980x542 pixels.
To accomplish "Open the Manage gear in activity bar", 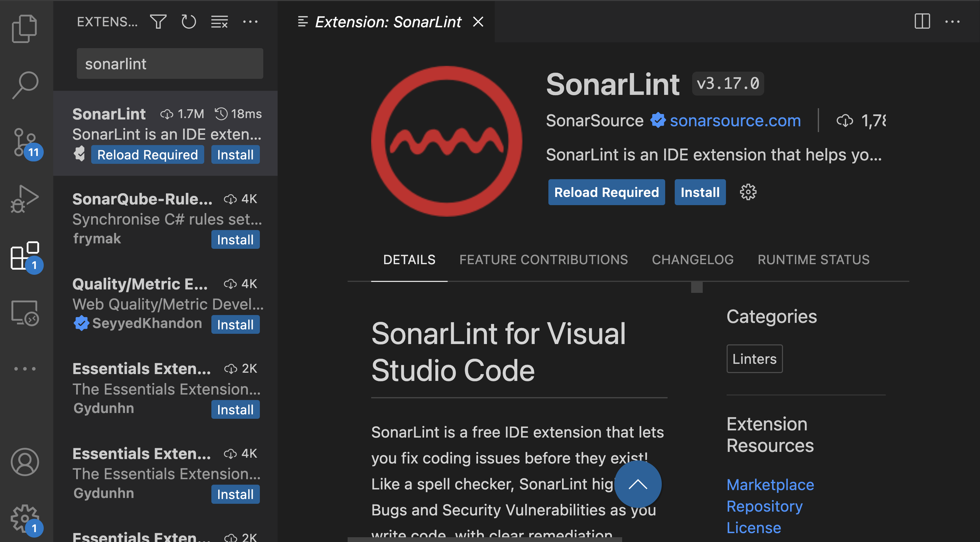I will click(x=25, y=519).
